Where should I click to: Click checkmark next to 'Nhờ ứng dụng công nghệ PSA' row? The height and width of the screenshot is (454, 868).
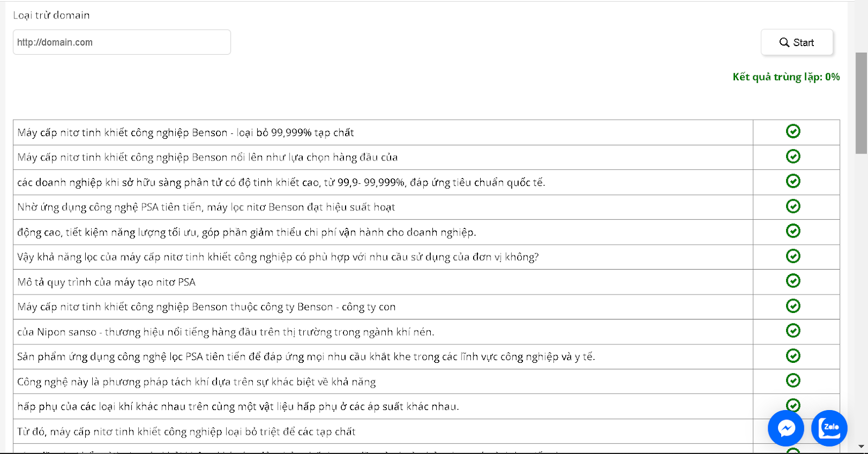pos(793,206)
